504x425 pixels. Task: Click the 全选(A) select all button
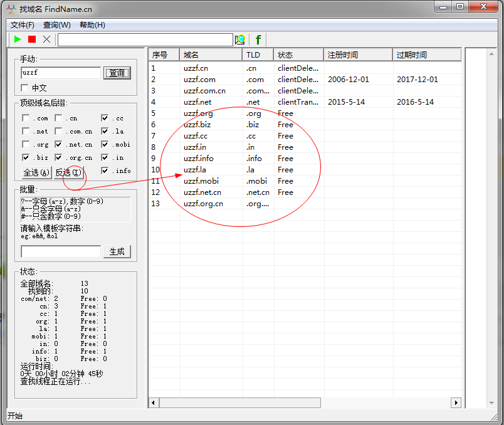36,172
